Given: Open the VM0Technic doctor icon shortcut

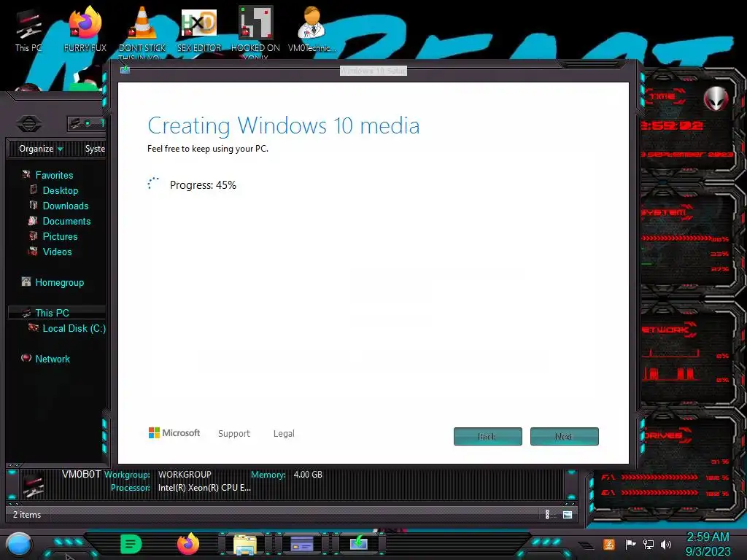Looking at the screenshot, I should [312, 29].
